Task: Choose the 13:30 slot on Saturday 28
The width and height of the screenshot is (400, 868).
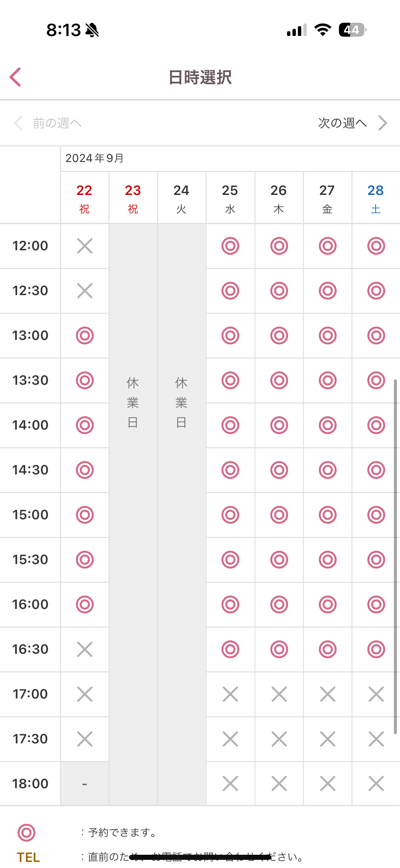Action: coord(376,380)
